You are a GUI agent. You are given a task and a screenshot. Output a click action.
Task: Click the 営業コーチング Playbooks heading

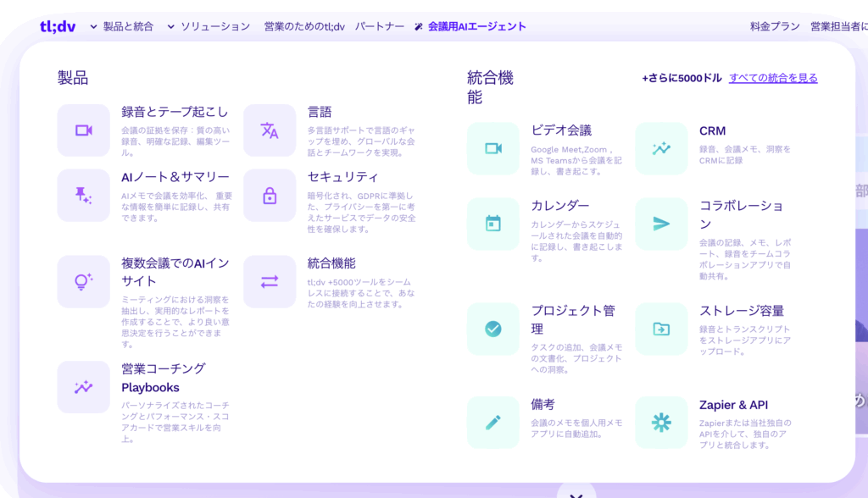pyautogui.click(x=164, y=378)
